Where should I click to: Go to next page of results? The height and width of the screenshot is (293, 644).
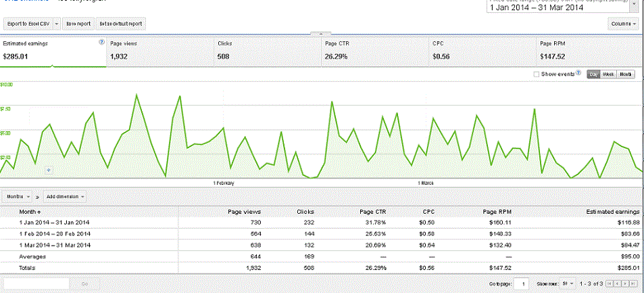coord(626,284)
